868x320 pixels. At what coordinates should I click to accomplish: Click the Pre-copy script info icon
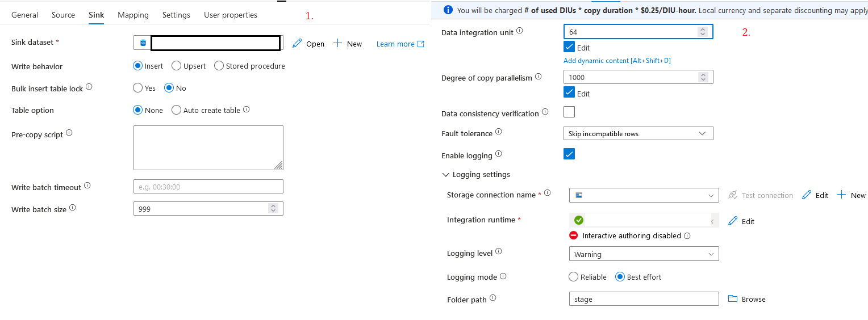point(69,133)
